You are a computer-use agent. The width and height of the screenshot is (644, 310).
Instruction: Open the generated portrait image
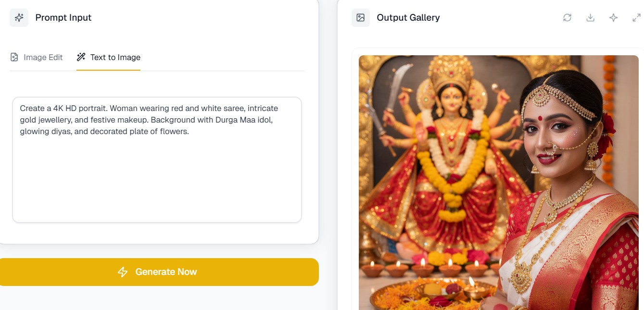pos(498,183)
